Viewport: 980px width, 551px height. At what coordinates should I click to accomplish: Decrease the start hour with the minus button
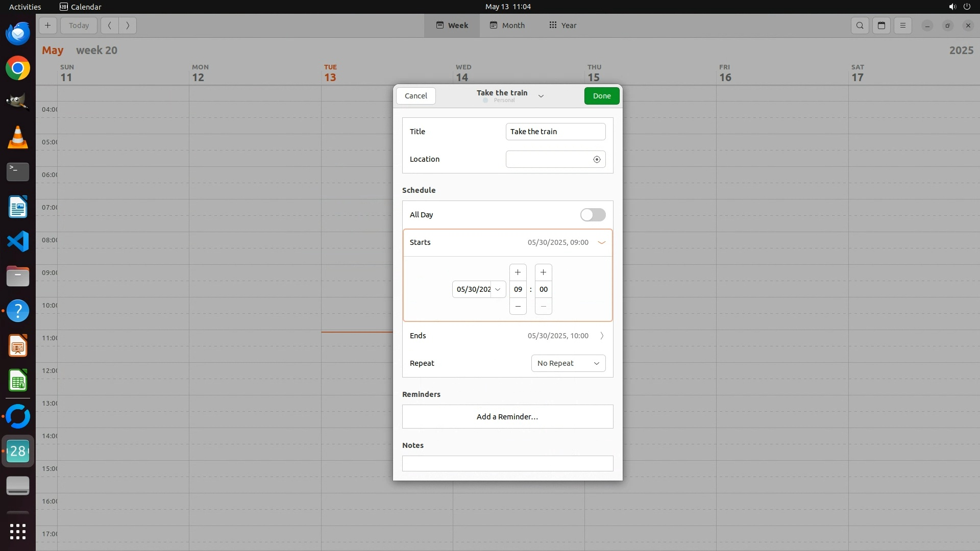518,307
